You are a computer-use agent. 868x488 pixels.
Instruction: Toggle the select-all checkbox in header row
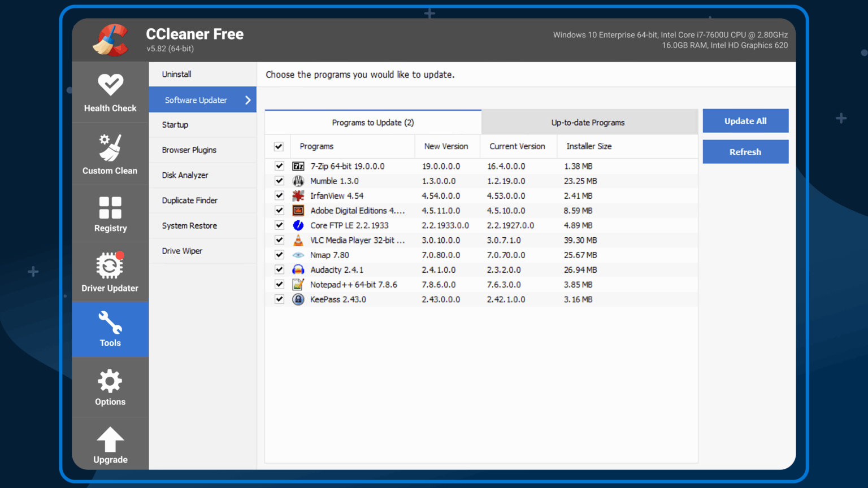click(x=279, y=146)
